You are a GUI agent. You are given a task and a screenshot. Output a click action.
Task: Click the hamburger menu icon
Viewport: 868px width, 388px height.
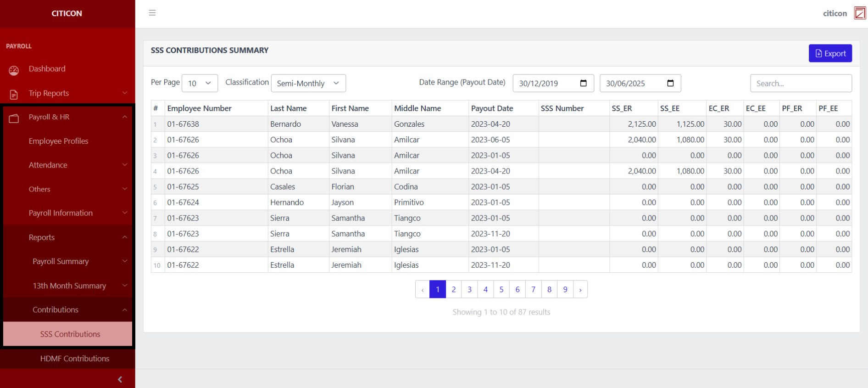click(x=152, y=13)
